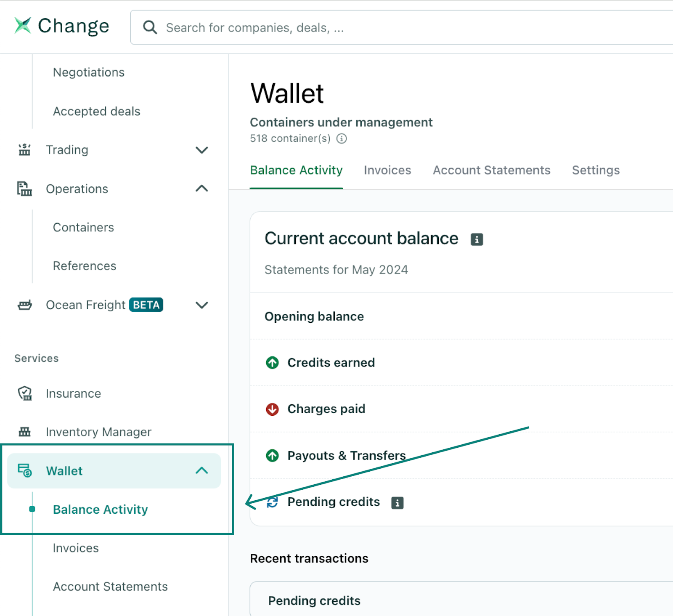Click the info icon beside 518 container(s)
Viewport: 673px width, 616px height.
pyautogui.click(x=342, y=138)
